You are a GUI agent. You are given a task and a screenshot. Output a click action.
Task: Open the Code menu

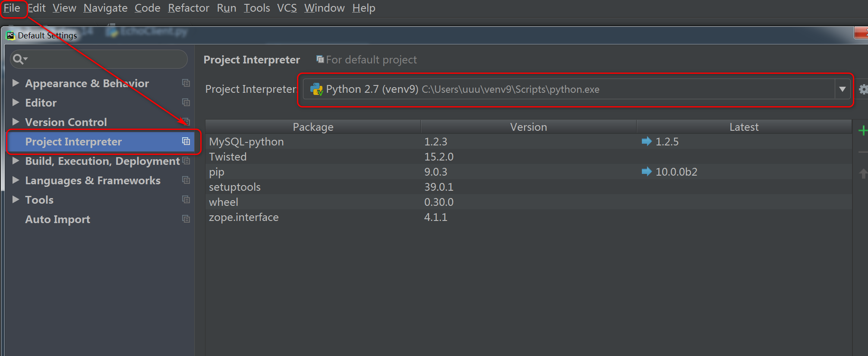pos(147,8)
